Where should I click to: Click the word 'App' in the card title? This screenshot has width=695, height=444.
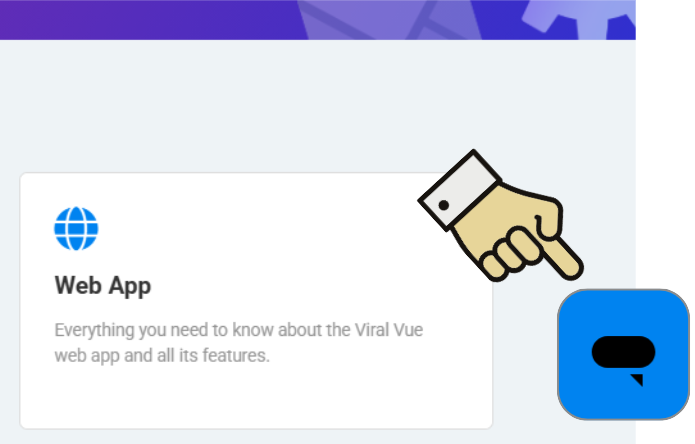130,287
